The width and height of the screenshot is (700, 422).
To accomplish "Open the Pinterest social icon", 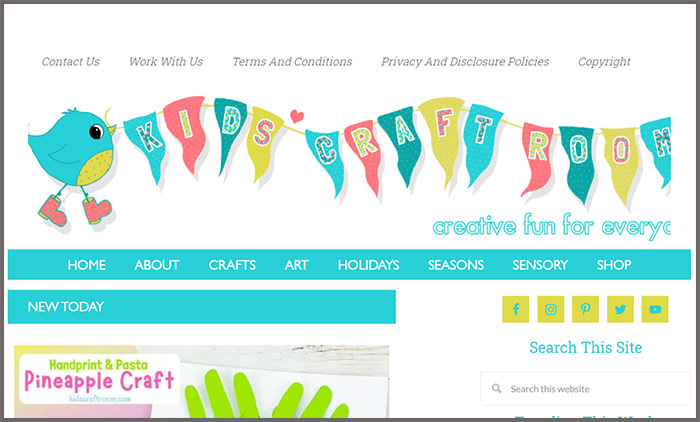I will coord(585,309).
